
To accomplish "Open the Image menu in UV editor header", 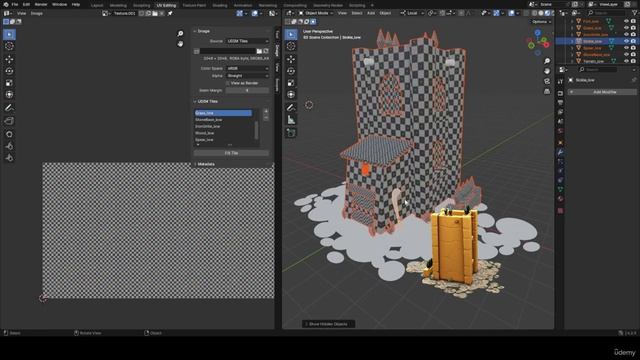I will coord(37,13).
